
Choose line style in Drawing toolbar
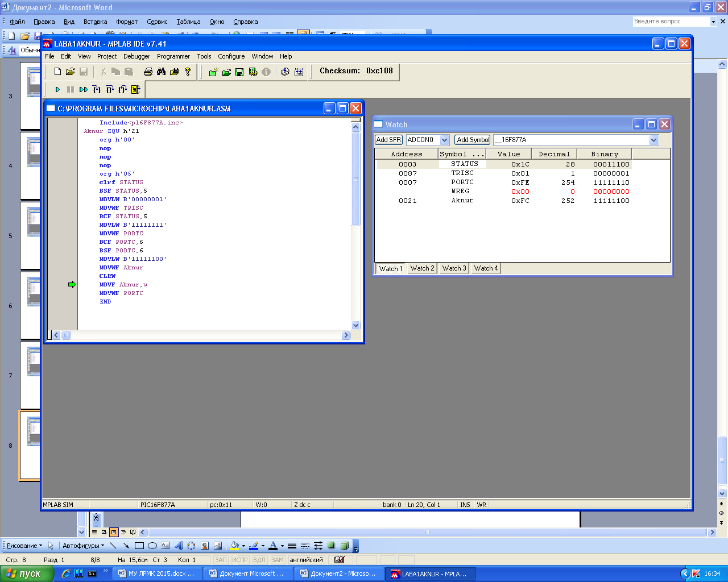pyautogui.click(x=292, y=546)
